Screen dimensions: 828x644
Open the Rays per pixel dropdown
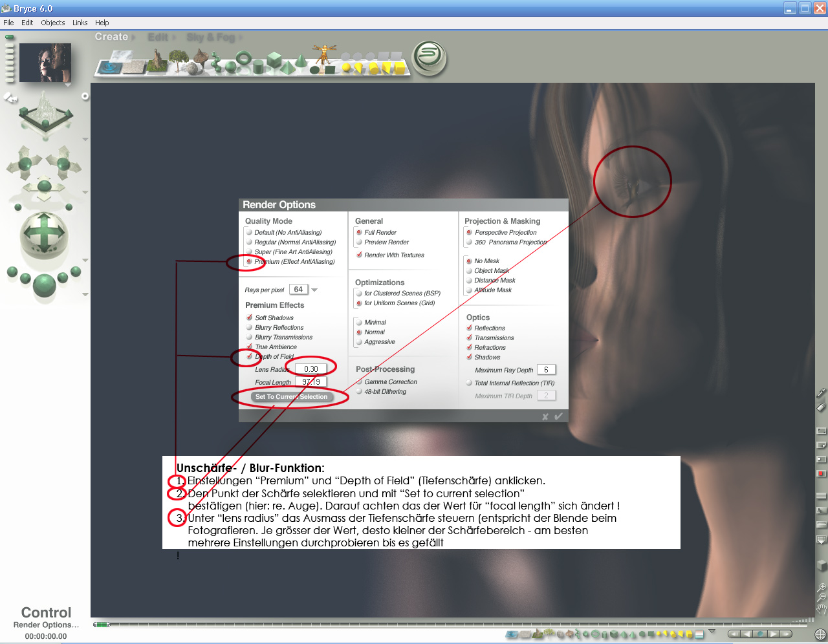pyautogui.click(x=314, y=290)
